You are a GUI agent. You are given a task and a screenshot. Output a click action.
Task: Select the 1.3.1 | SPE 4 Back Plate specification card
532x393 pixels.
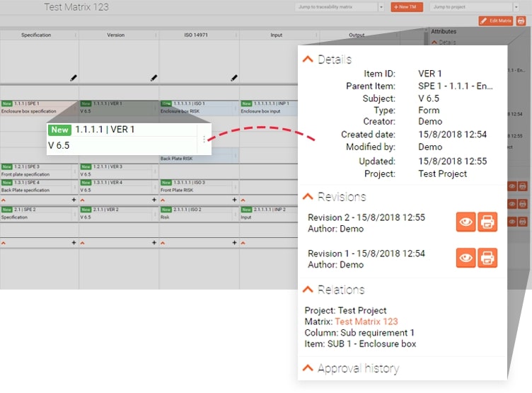[x=39, y=186]
